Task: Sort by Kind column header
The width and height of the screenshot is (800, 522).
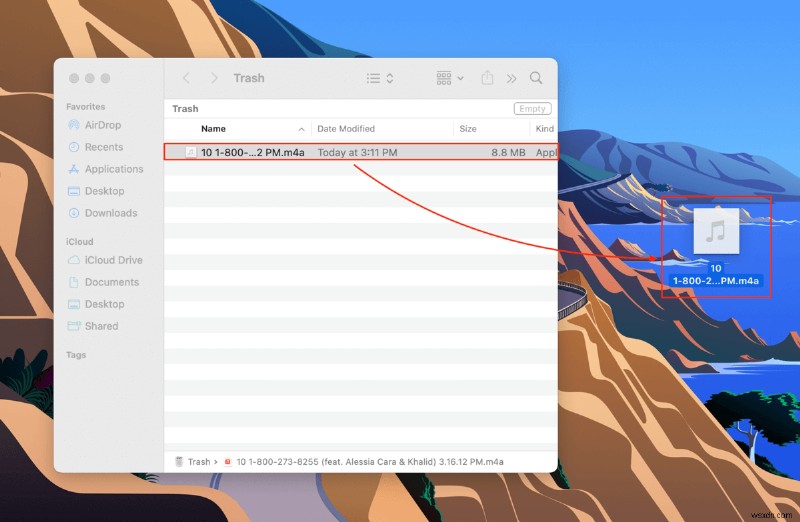Action: click(544, 129)
